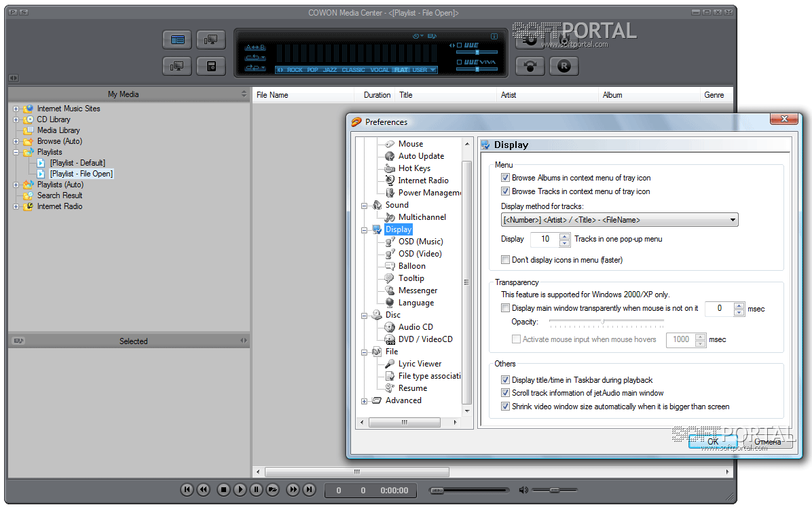
Task: Toggle Scroll track information checkbox
Action: (x=505, y=393)
